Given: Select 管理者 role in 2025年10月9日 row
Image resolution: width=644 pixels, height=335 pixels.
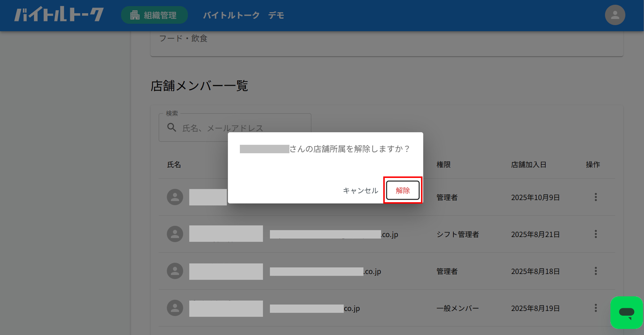Looking at the screenshot, I should click(x=447, y=197).
